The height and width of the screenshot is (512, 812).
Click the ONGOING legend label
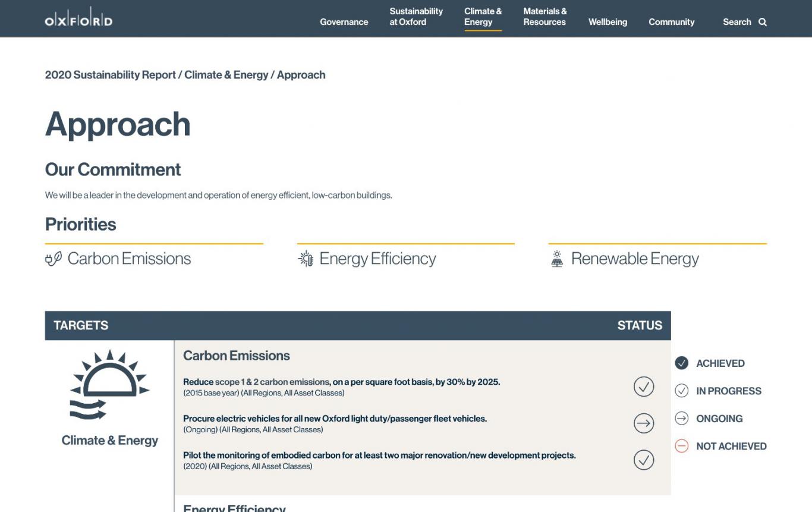[719, 419]
